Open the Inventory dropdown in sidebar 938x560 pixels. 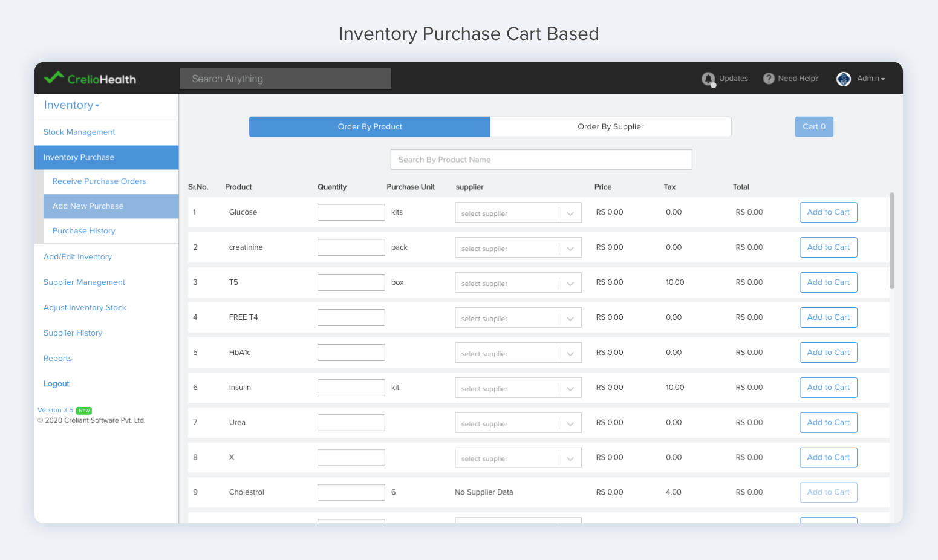coord(71,105)
